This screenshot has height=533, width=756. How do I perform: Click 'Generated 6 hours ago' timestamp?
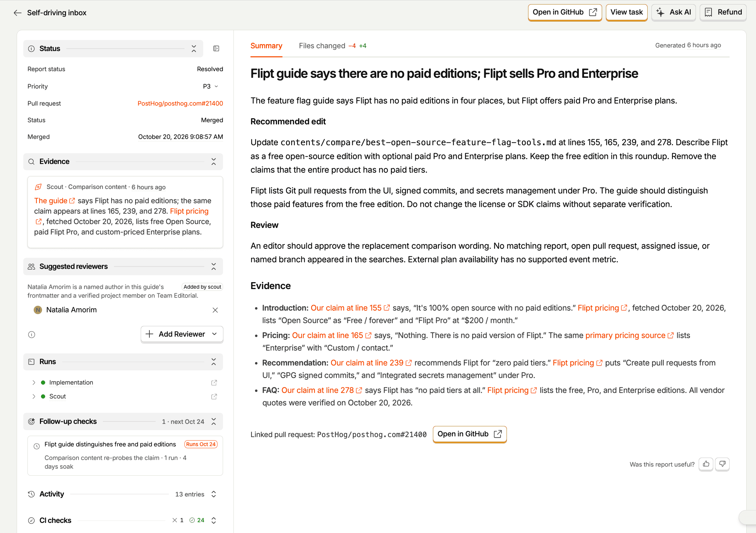pos(688,46)
